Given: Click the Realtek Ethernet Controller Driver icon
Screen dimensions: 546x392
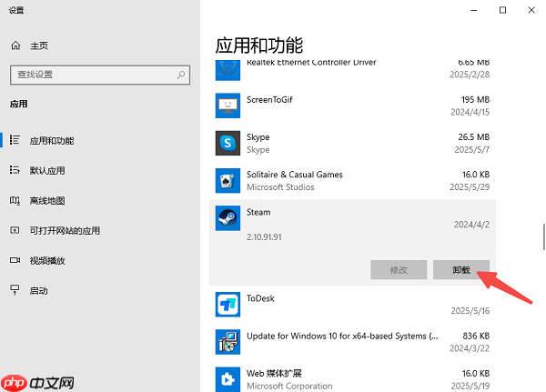Looking at the screenshot, I should (x=227, y=70).
